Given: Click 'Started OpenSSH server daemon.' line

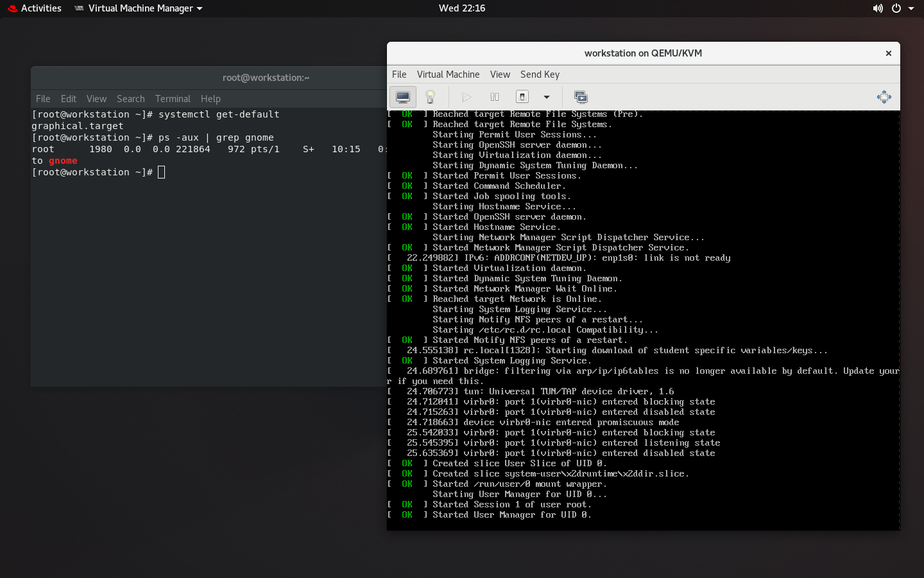Looking at the screenshot, I should pyautogui.click(x=509, y=216).
